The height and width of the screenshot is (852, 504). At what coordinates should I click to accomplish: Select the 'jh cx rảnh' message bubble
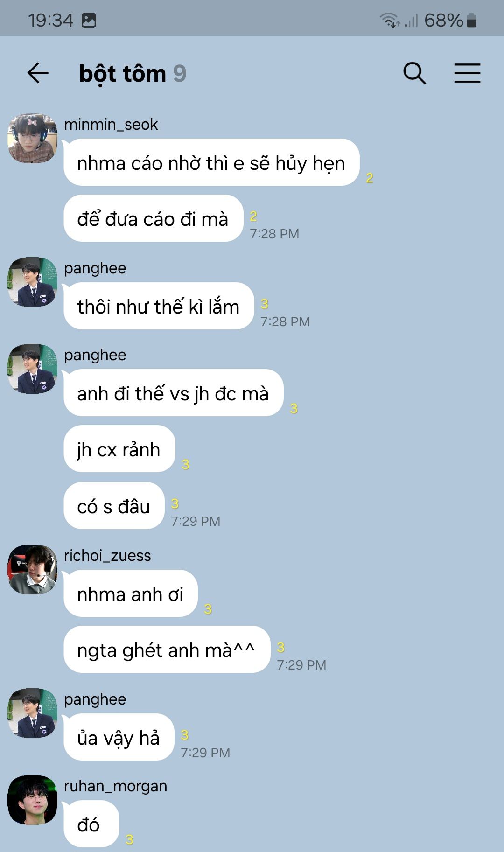(119, 449)
